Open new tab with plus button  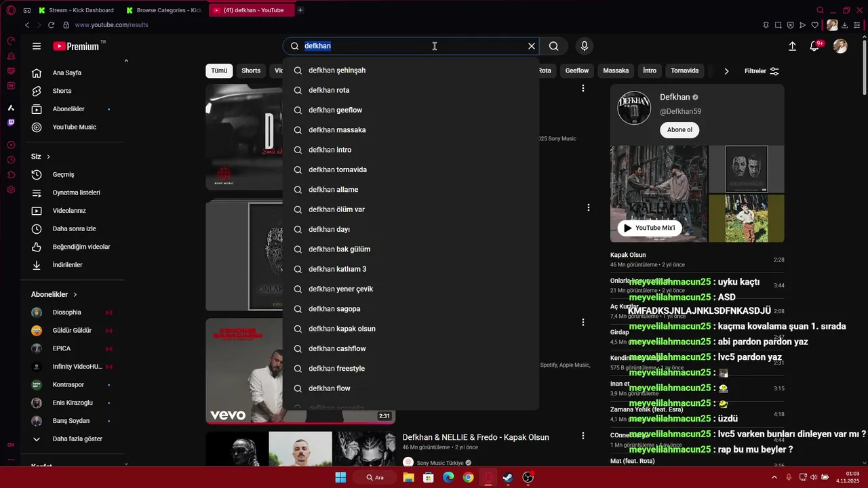[300, 10]
